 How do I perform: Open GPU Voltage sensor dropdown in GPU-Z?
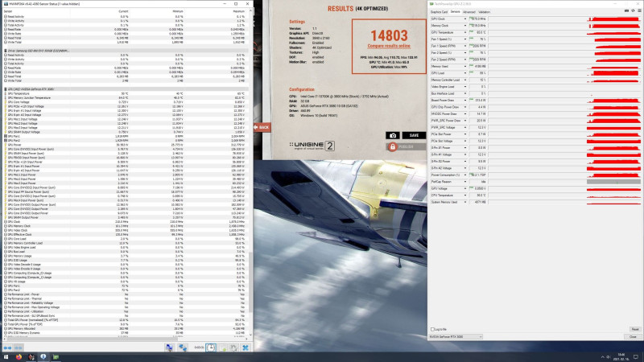tap(465, 188)
